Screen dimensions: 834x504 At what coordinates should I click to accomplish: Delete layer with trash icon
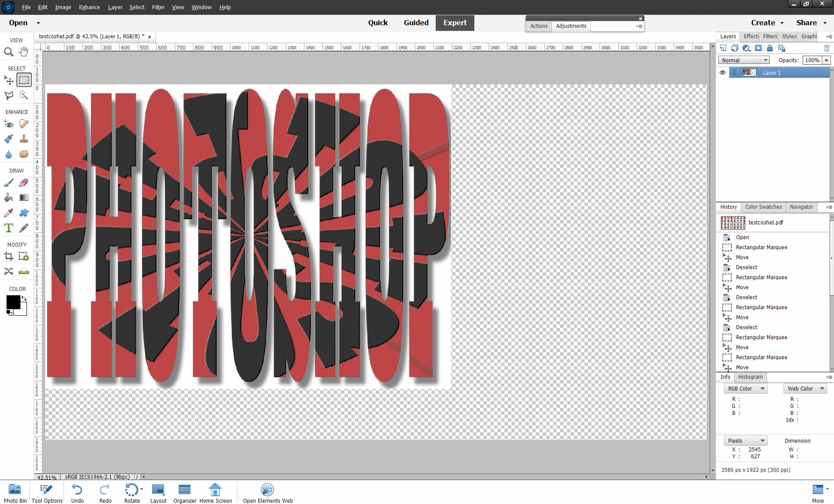coord(827,48)
